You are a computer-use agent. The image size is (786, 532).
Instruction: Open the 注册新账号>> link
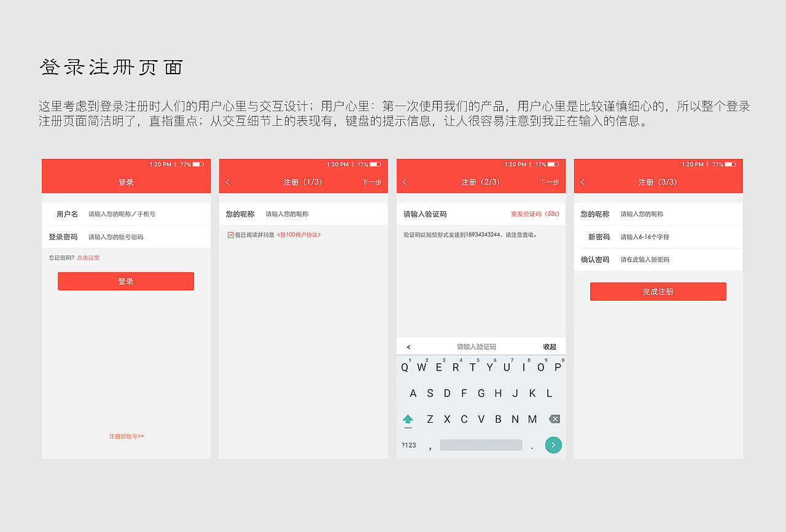click(126, 436)
